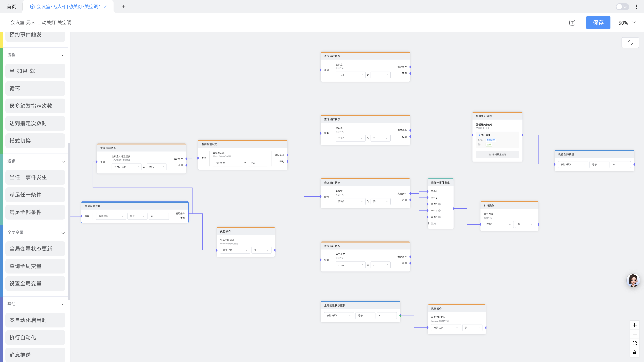Click 编辑批量控制 in batch operation node
The height and width of the screenshot is (362, 644).
pos(497,154)
